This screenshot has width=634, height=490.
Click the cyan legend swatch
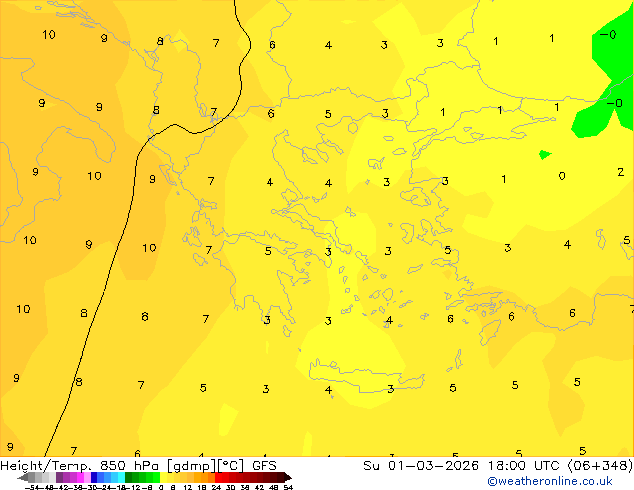pyautogui.click(x=121, y=477)
